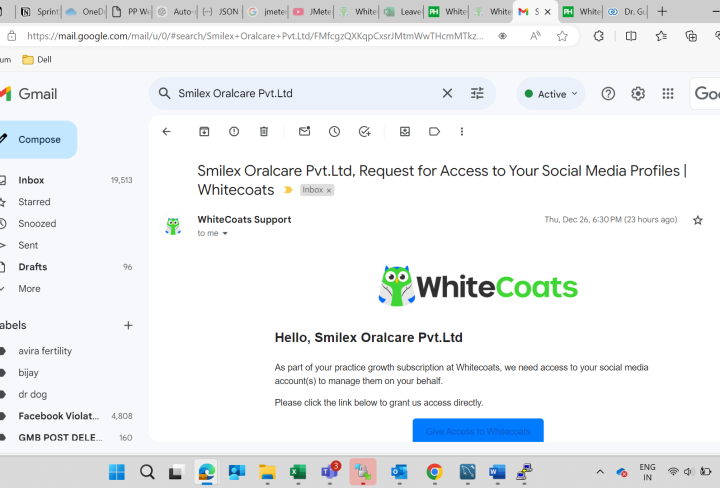The width and height of the screenshot is (720, 488).
Task: Remove the Inbox label from the email
Action: [329, 191]
